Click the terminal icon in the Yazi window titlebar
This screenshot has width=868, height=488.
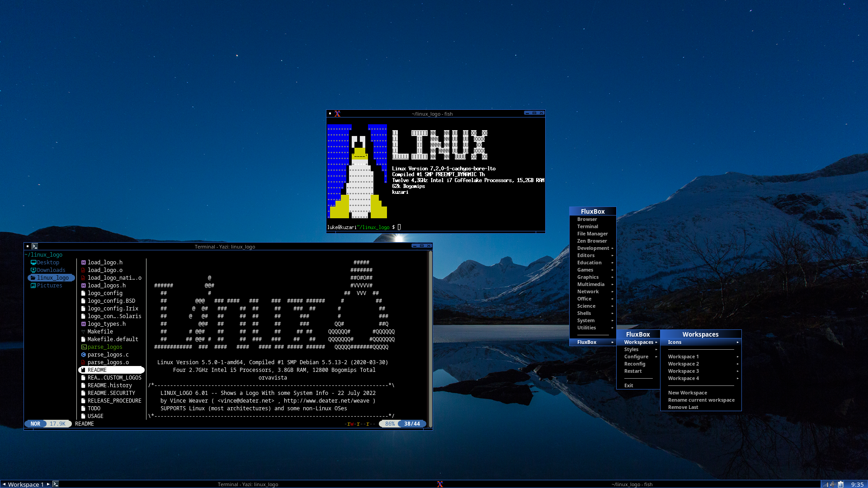[x=35, y=247]
